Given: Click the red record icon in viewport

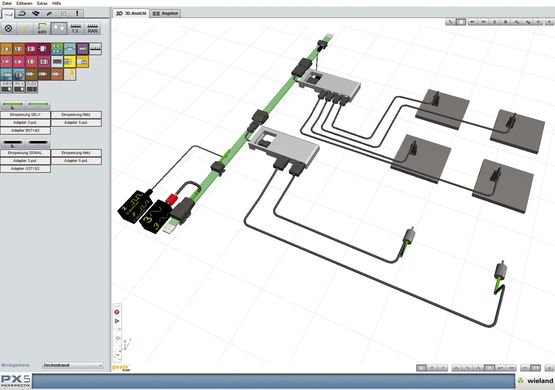Looking at the screenshot, I should [117, 312].
